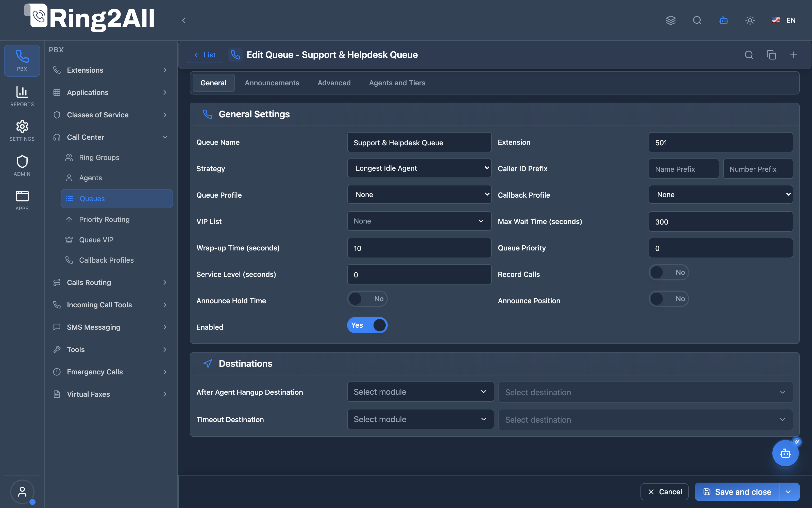
Task: Switch to the Agents and Tiers tab
Action: tap(397, 83)
